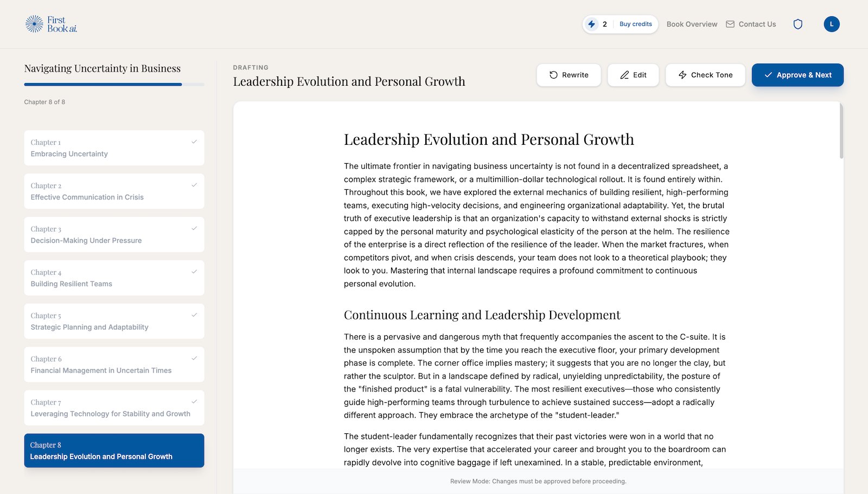Image resolution: width=868 pixels, height=494 pixels.
Task: Click the document pane scrollbar
Action: click(841, 131)
